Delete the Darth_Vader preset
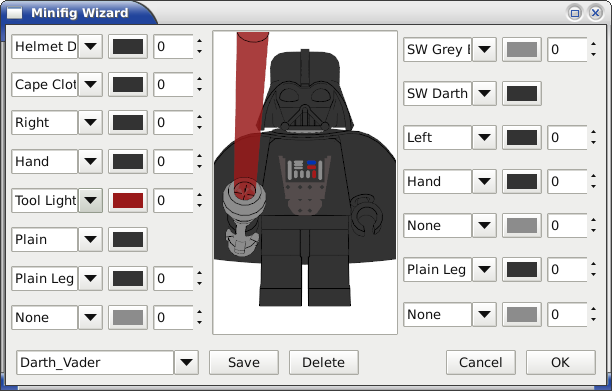 [x=324, y=363]
